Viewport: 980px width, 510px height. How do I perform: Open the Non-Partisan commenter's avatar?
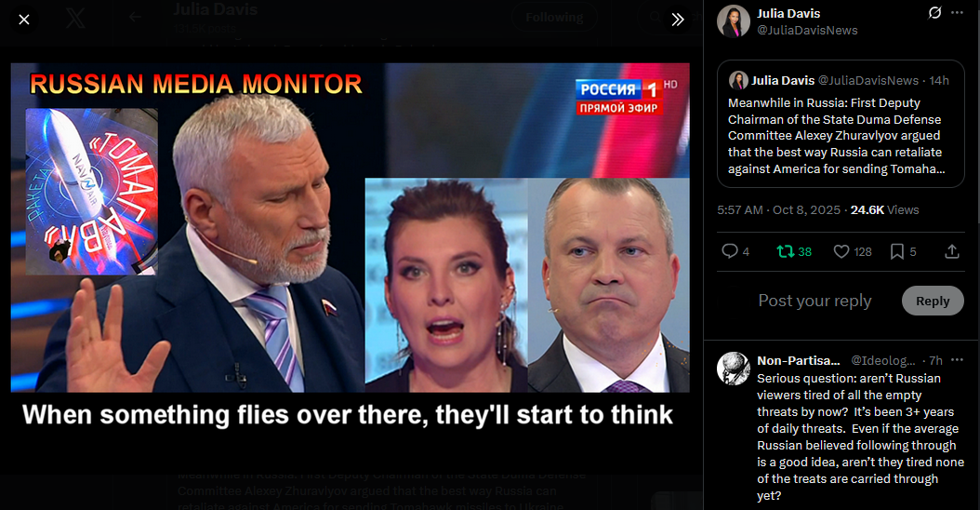click(733, 368)
